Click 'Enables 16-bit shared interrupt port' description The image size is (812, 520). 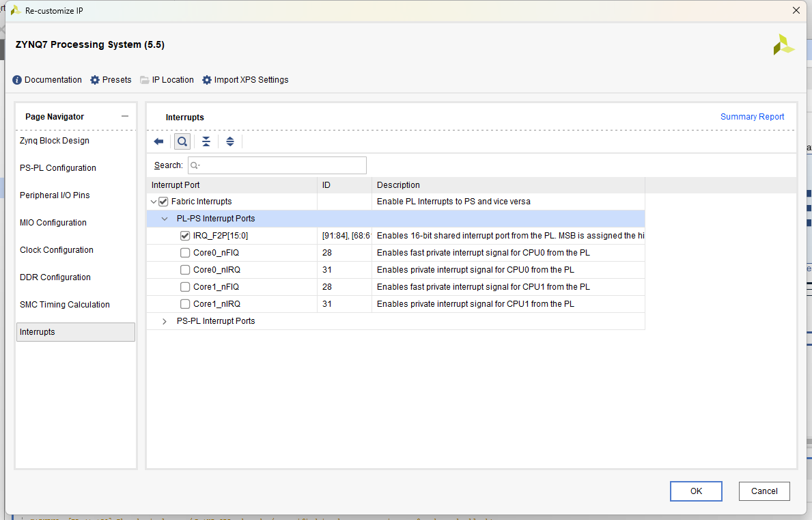510,236
